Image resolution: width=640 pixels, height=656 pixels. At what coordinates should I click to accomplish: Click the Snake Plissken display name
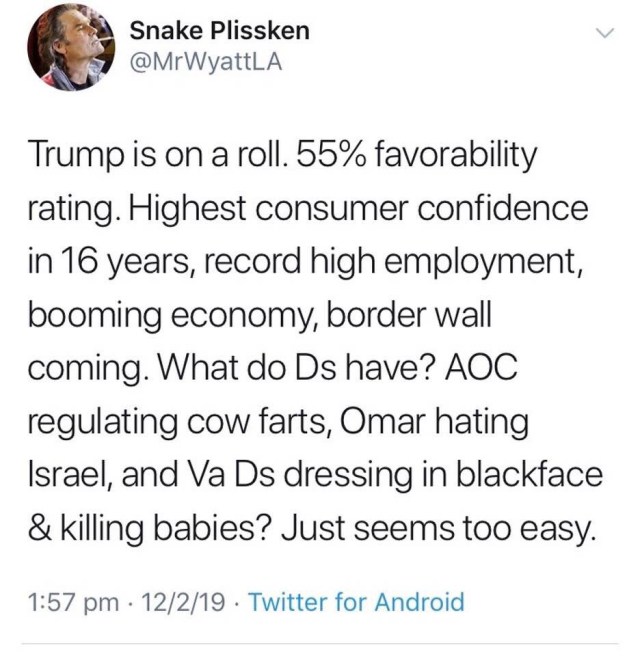(220, 31)
